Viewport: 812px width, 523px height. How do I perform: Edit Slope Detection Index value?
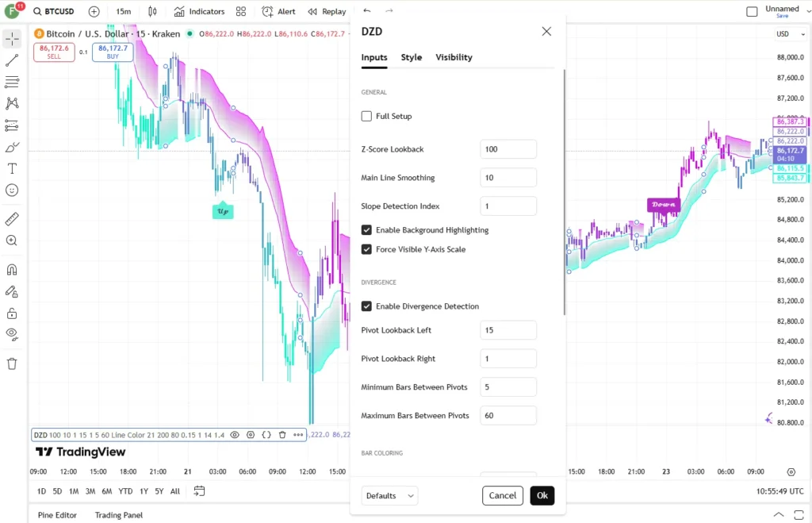[x=508, y=206]
